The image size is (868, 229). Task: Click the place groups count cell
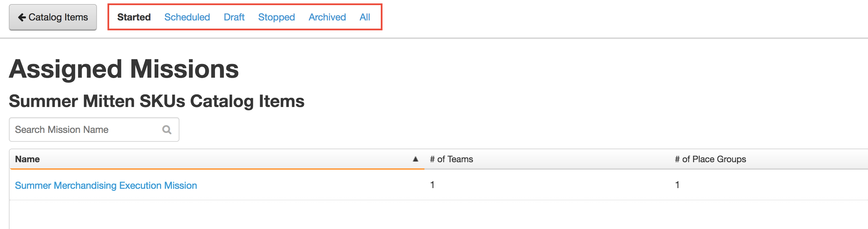[x=677, y=185]
